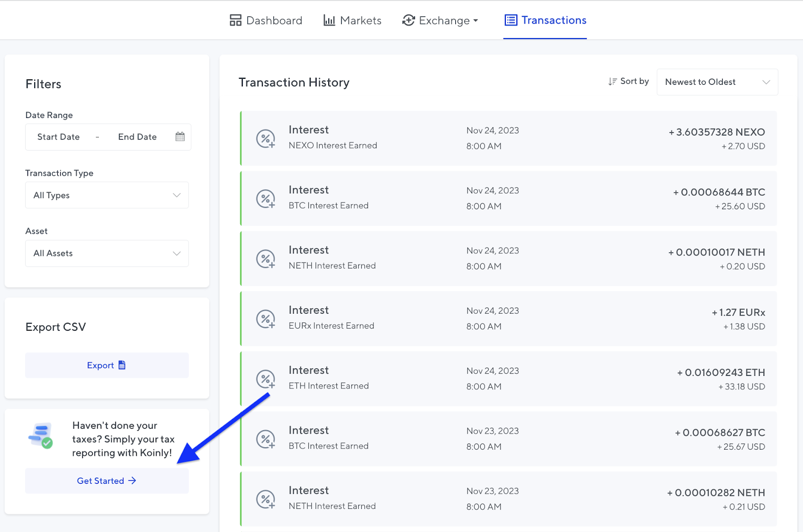Click the sort arrows icon beside Sort by
Viewport: 803px width, 532px height.
click(x=612, y=81)
